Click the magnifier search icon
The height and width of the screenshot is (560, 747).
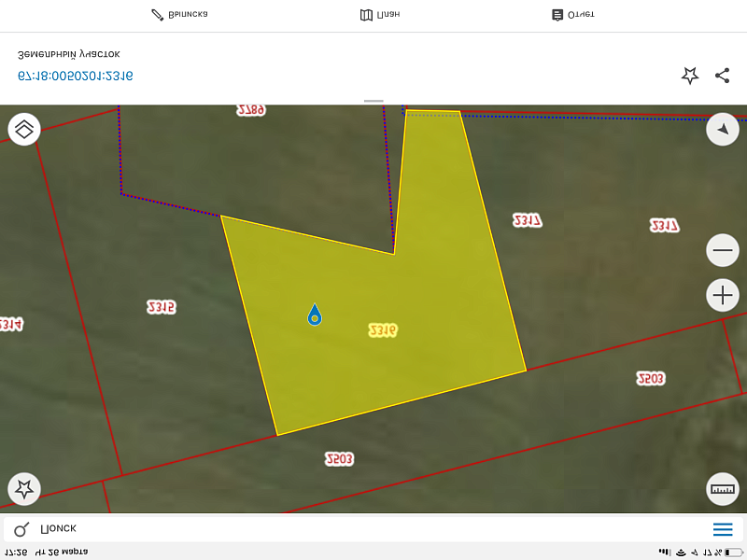(21, 529)
